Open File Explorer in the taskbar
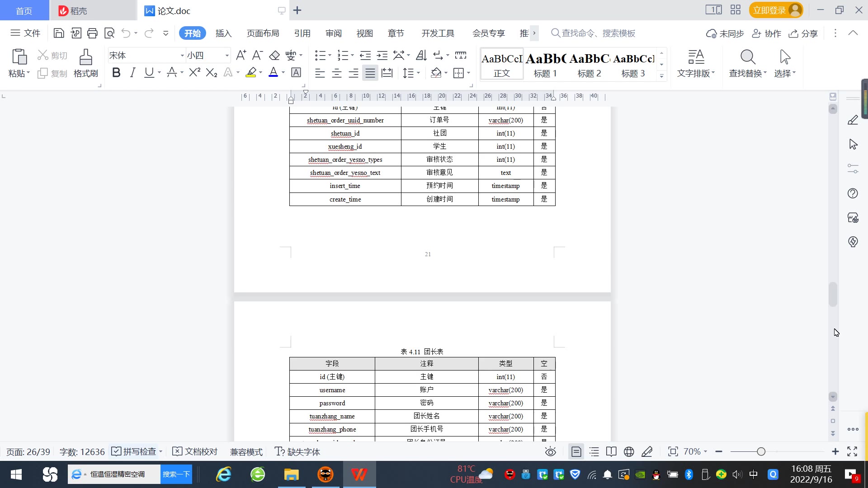The width and height of the screenshot is (868, 488). [291, 474]
